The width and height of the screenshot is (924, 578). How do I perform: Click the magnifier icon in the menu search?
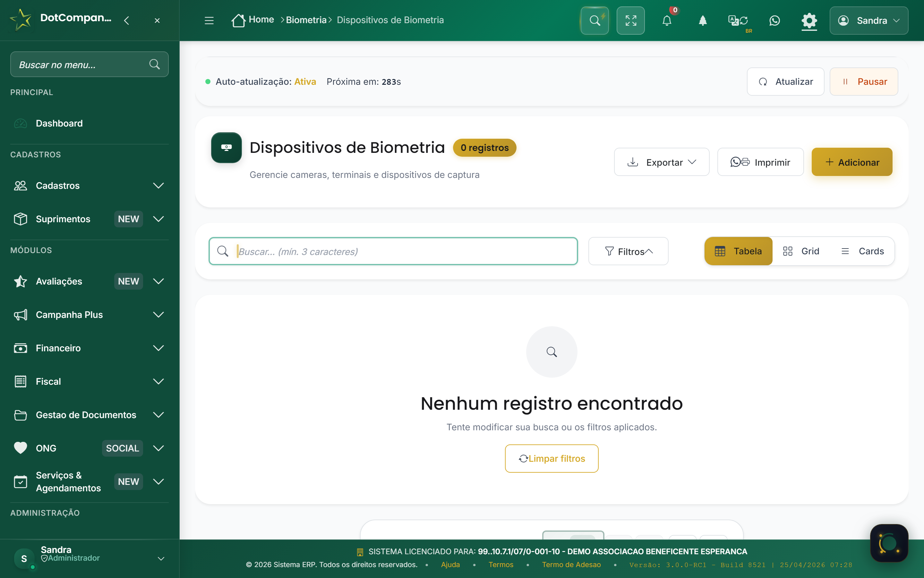[154, 64]
